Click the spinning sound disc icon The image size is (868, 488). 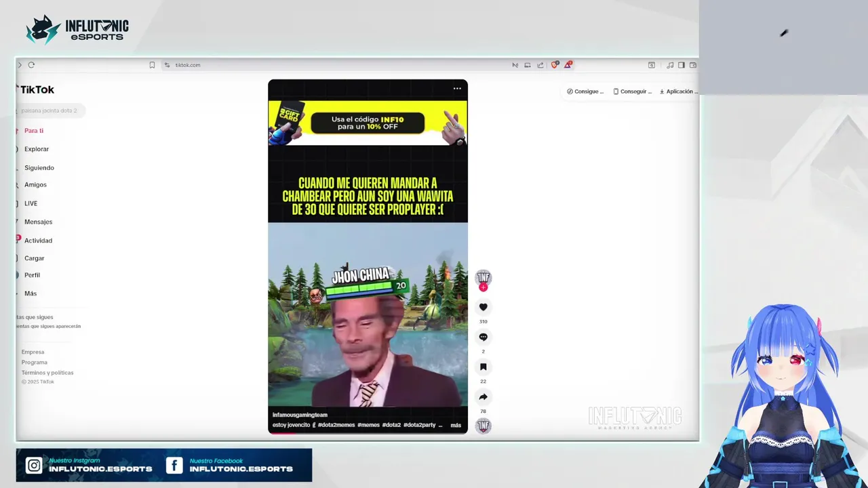[x=483, y=426]
